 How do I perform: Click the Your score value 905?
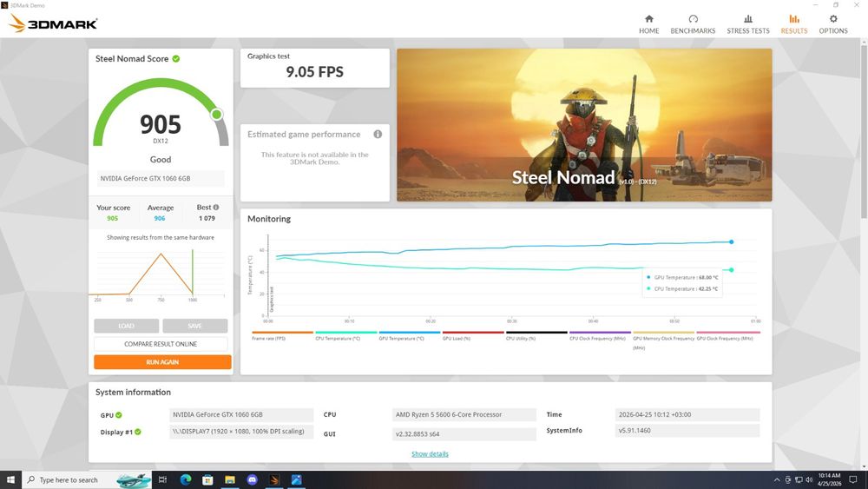click(x=112, y=218)
